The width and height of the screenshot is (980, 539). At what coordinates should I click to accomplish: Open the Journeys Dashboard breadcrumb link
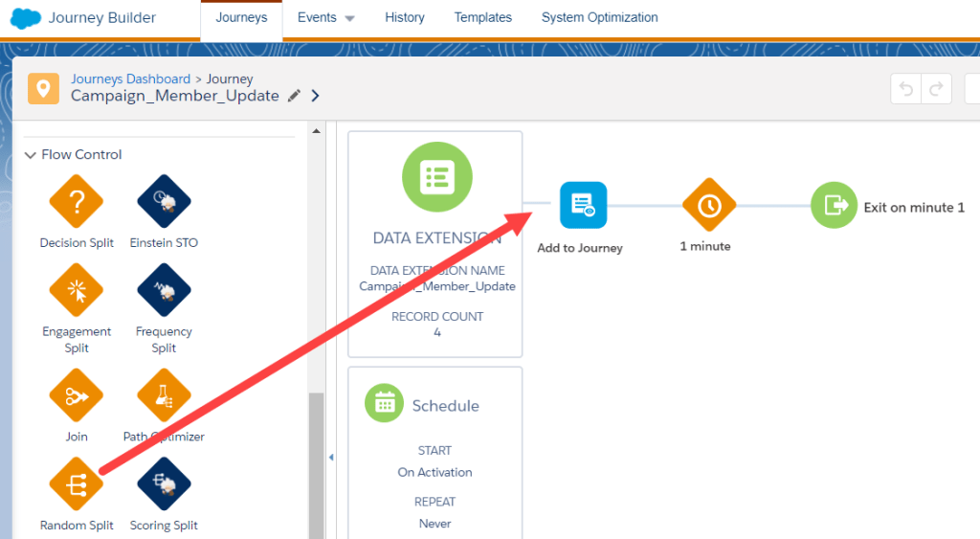click(x=130, y=79)
